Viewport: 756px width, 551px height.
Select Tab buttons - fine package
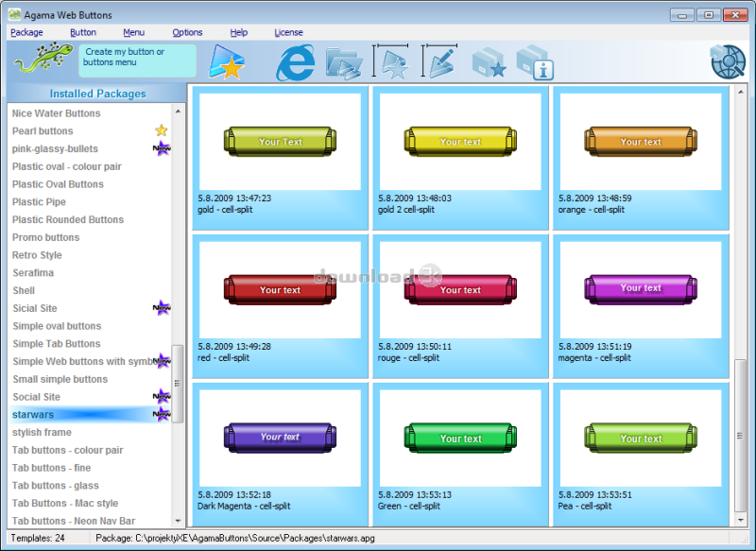click(x=90, y=468)
